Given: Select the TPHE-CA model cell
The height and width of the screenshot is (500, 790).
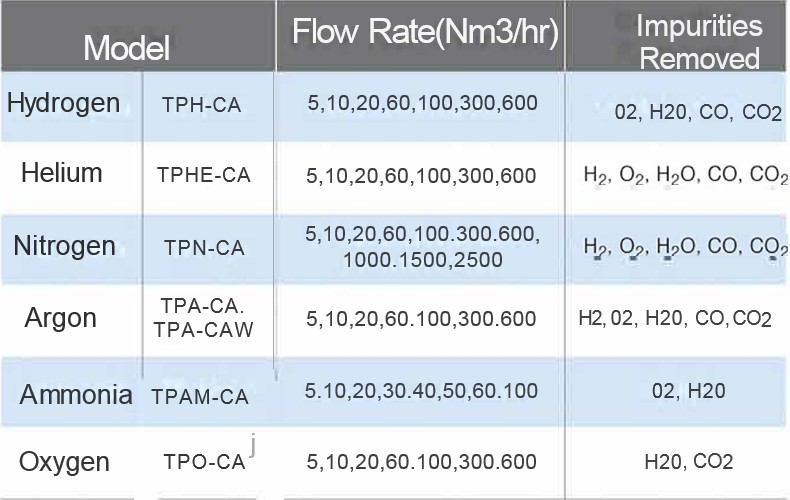Looking at the screenshot, I should 204,175.
